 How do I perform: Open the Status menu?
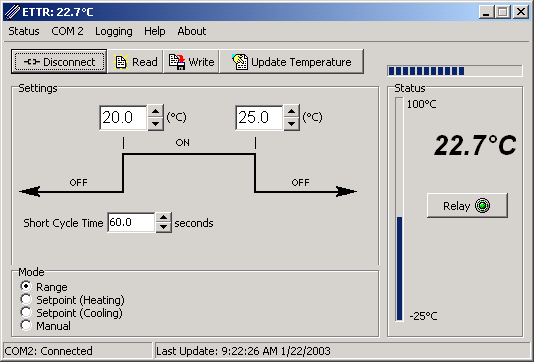(x=24, y=31)
